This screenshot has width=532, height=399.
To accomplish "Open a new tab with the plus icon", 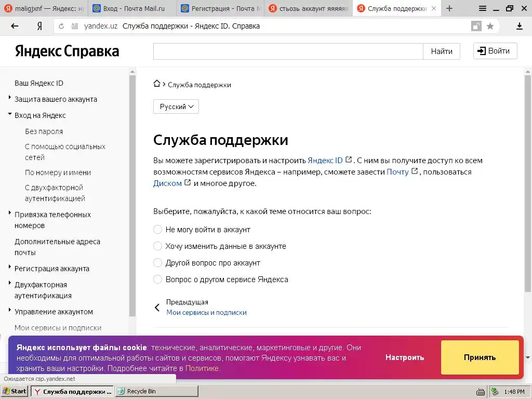I will pyautogui.click(x=449, y=8).
